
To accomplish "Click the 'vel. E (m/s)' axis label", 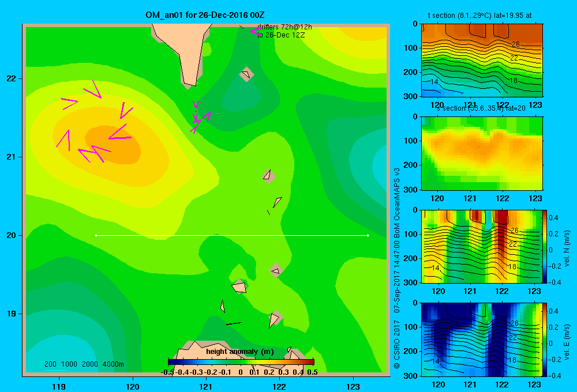I will click(x=567, y=342).
